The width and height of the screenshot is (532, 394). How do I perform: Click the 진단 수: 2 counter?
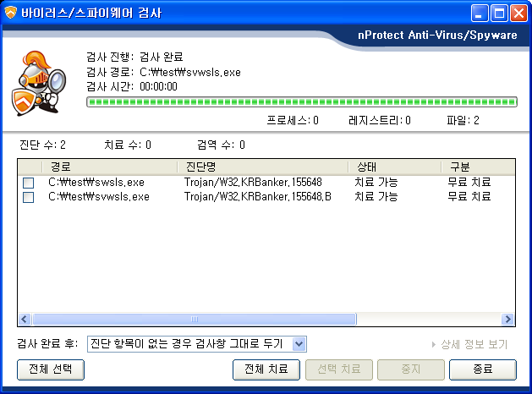(43, 145)
